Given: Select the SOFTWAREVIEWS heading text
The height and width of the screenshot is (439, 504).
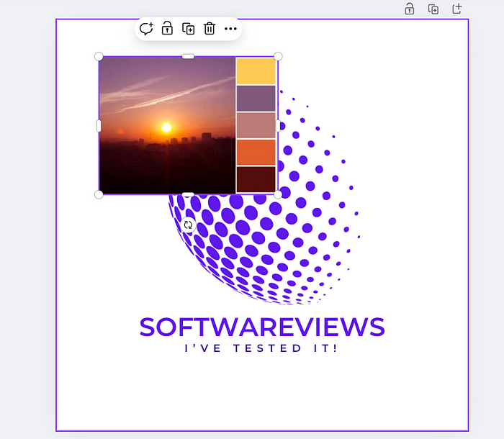Looking at the screenshot, I should pyautogui.click(x=262, y=327).
